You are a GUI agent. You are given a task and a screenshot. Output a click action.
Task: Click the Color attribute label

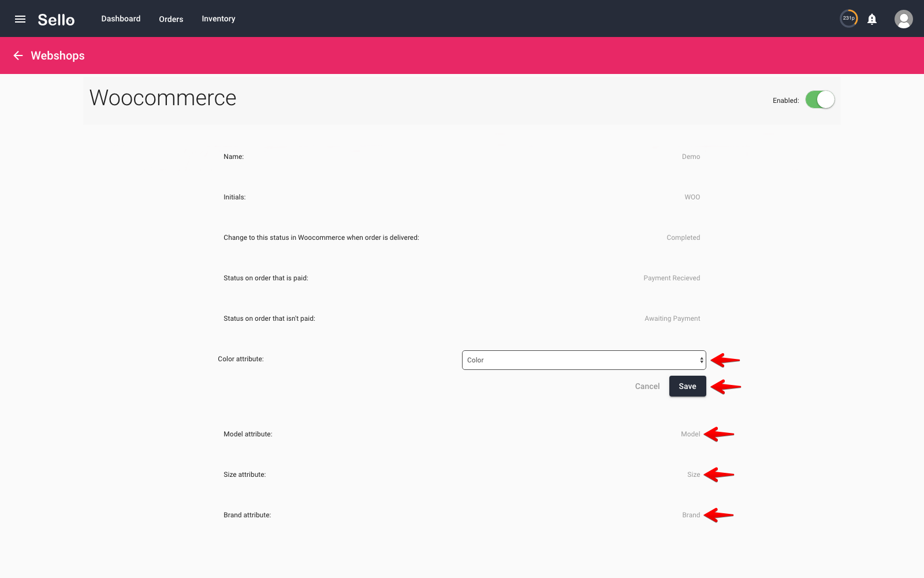(241, 359)
